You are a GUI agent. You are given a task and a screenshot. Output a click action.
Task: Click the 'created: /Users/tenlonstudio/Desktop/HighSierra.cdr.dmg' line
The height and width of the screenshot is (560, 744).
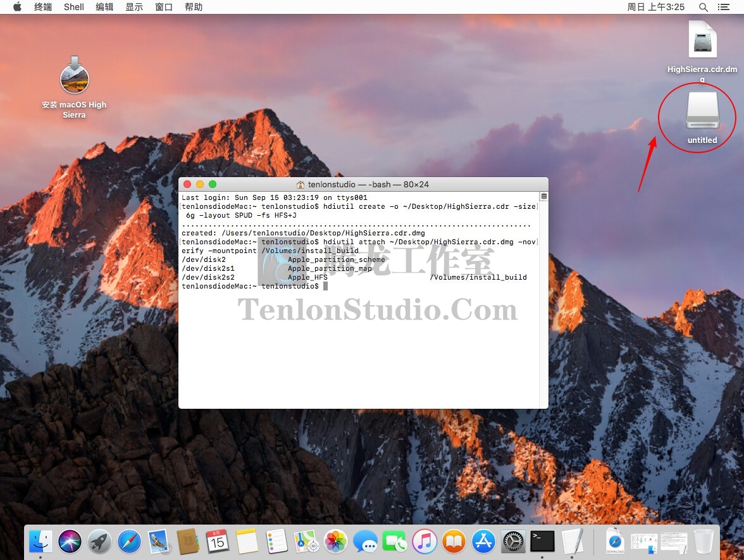tap(303, 233)
